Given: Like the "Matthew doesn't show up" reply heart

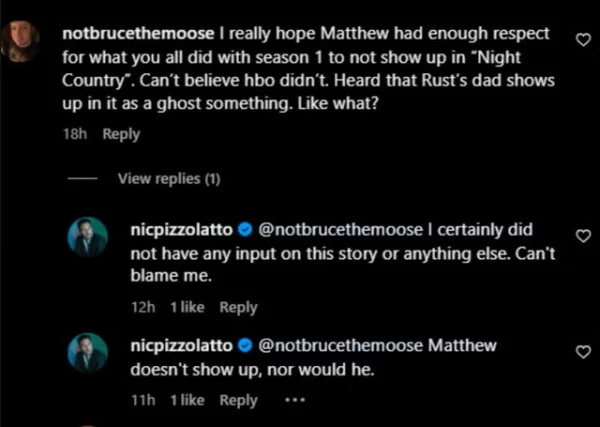Looking at the screenshot, I should (x=583, y=352).
